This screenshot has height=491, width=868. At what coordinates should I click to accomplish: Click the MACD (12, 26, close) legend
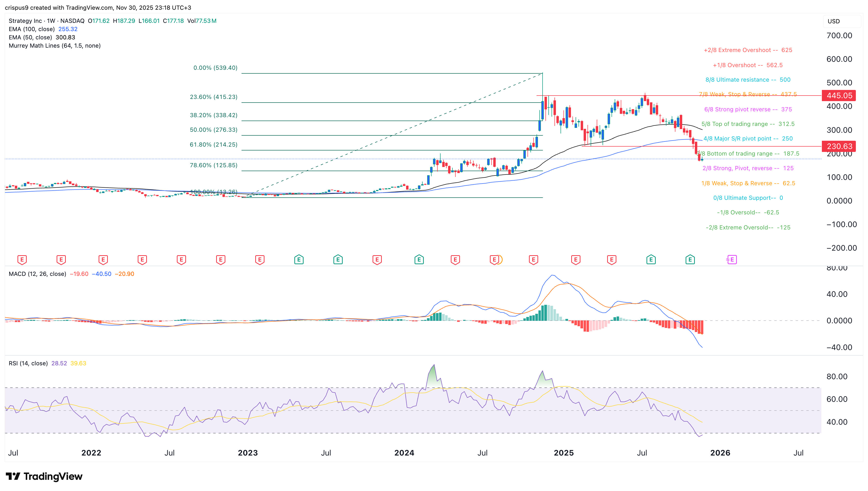click(37, 274)
